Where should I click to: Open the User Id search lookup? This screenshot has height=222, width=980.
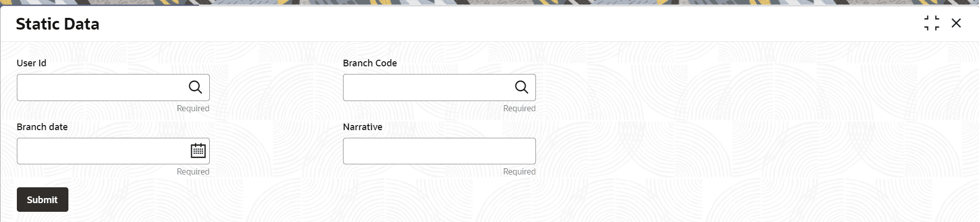point(195,87)
